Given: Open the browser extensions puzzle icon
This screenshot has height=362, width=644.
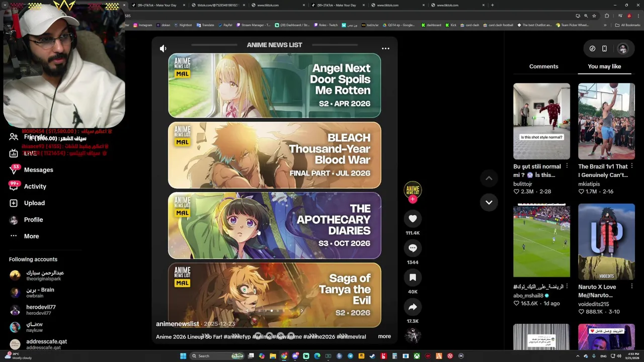Looking at the screenshot, I should (607, 16).
